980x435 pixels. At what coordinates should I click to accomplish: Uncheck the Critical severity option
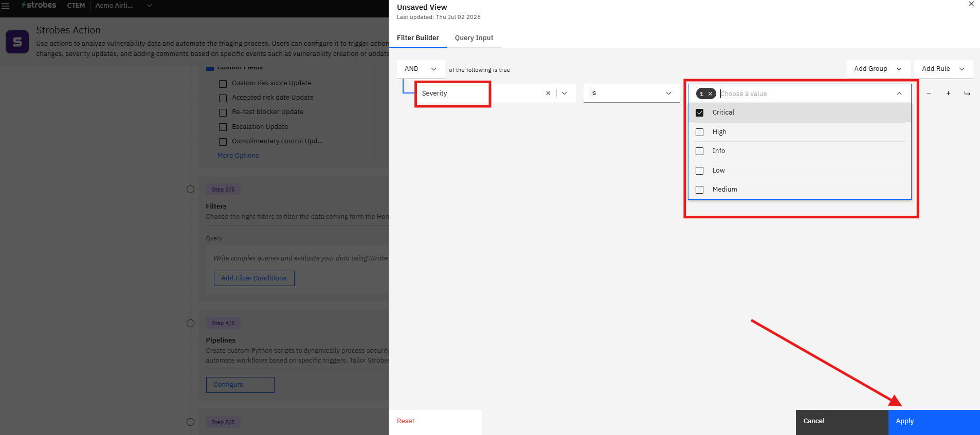pyautogui.click(x=699, y=112)
